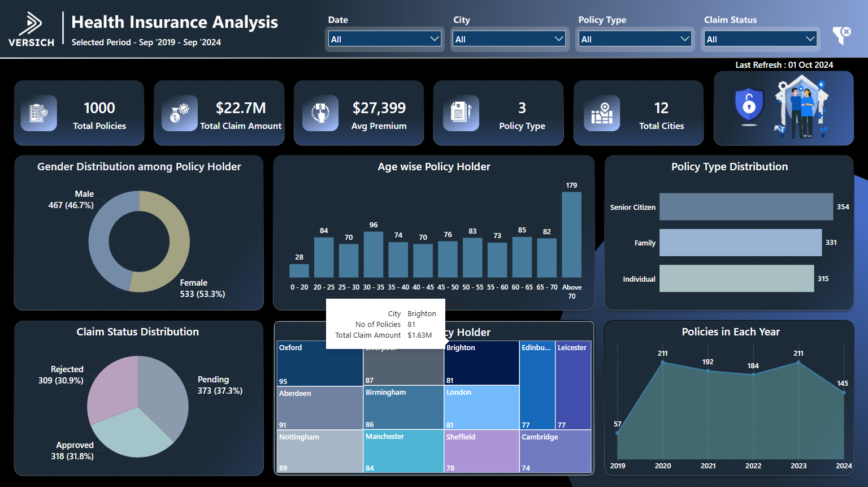This screenshot has width=868, height=487.
Task: Click the London tile in city treemap
Action: tap(481, 407)
